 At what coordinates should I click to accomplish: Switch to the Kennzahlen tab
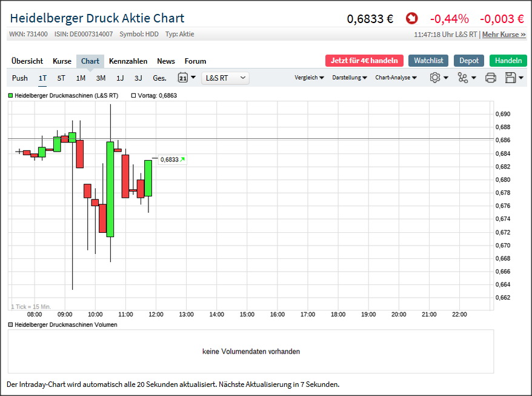coord(128,61)
